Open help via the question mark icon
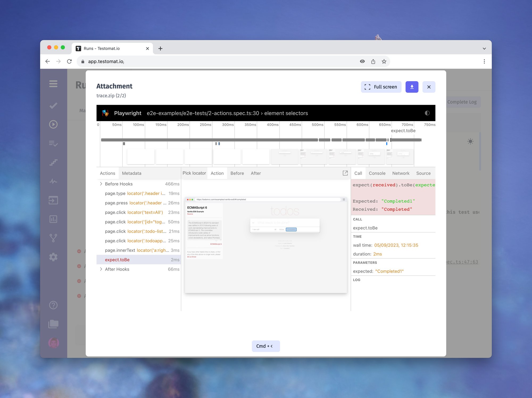The width and height of the screenshot is (532, 398). click(x=53, y=305)
